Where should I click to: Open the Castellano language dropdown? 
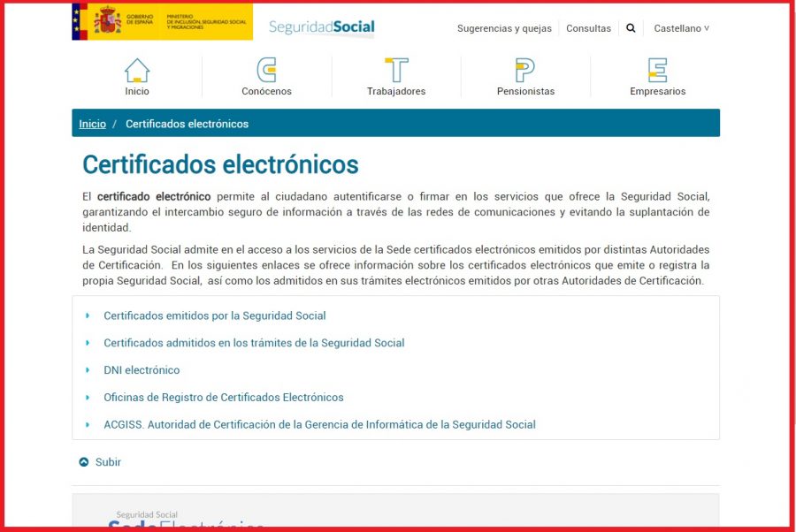(x=681, y=28)
